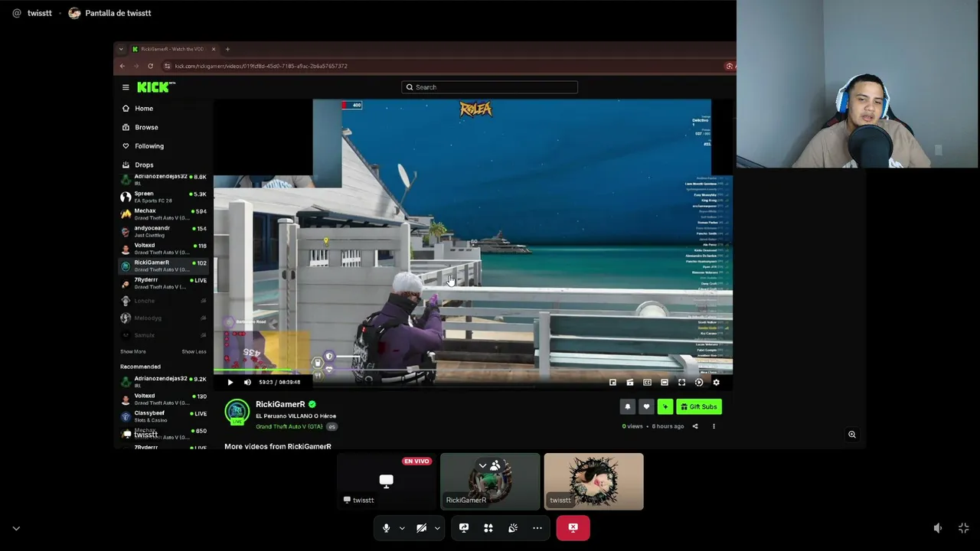
Task: Toggle picture-in-picture on video player
Action: tap(612, 383)
